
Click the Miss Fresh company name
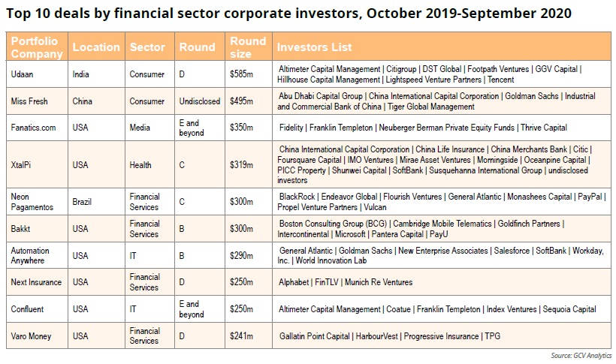pyautogui.click(x=30, y=101)
